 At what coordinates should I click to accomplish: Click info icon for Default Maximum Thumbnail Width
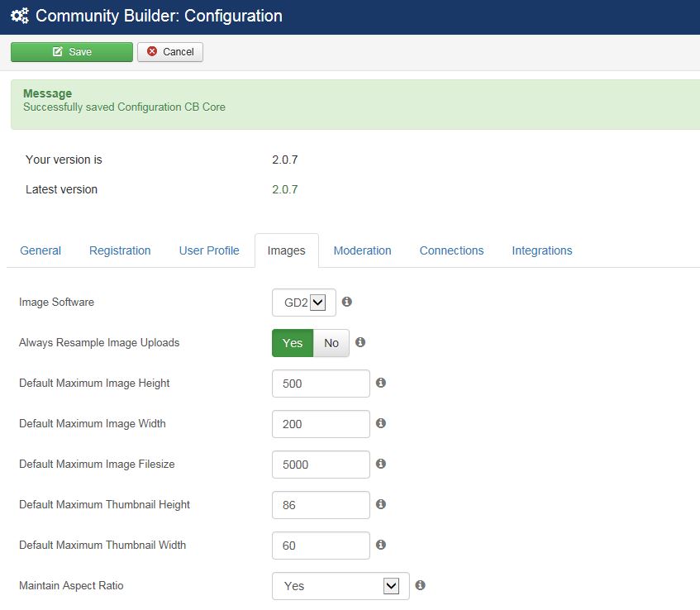[381, 545]
